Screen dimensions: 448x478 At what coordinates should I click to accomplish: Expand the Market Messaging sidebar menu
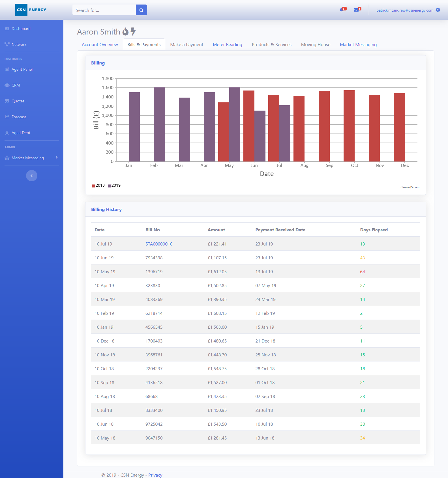(x=31, y=158)
